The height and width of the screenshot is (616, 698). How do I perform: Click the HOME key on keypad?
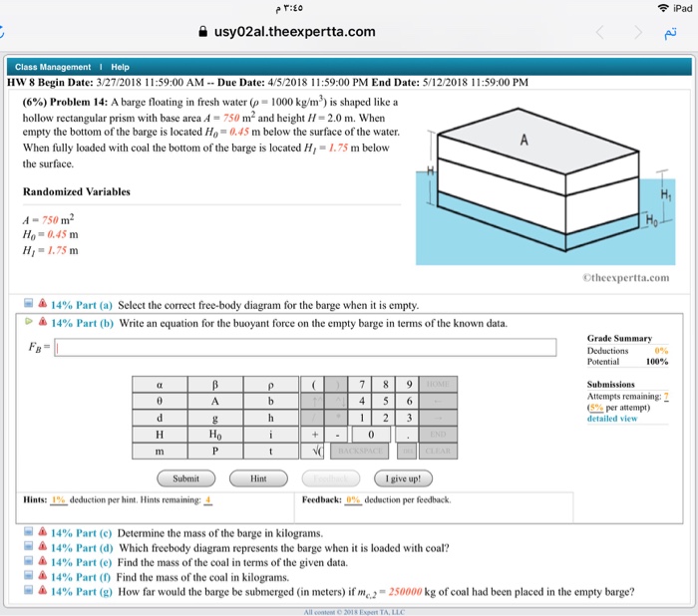pyautogui.click(x=438, y=385)
